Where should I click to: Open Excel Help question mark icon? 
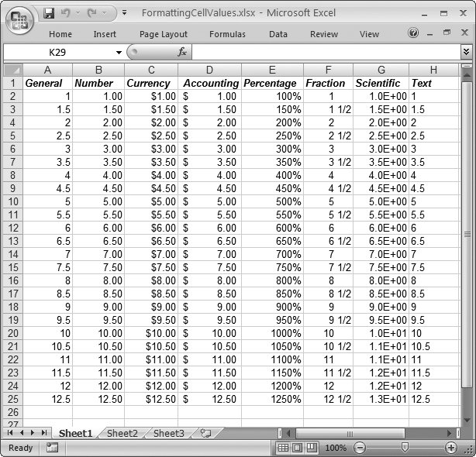[x=413, y=33]
